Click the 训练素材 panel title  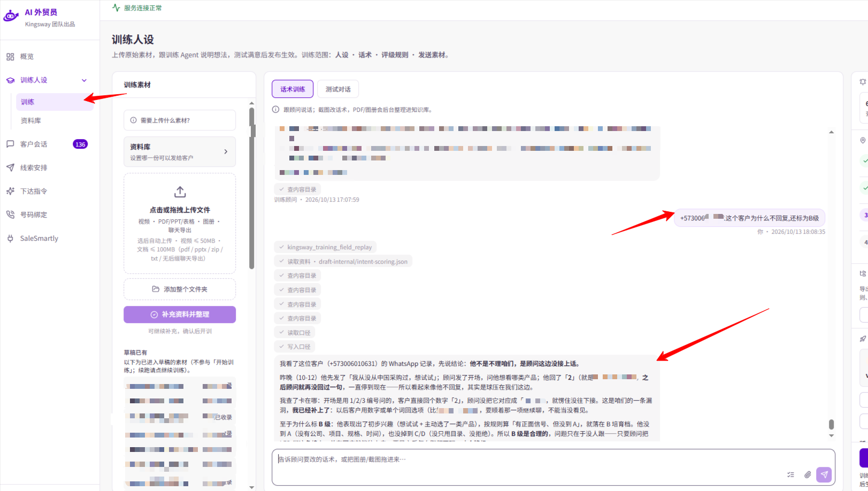click(x=137, y=85)
